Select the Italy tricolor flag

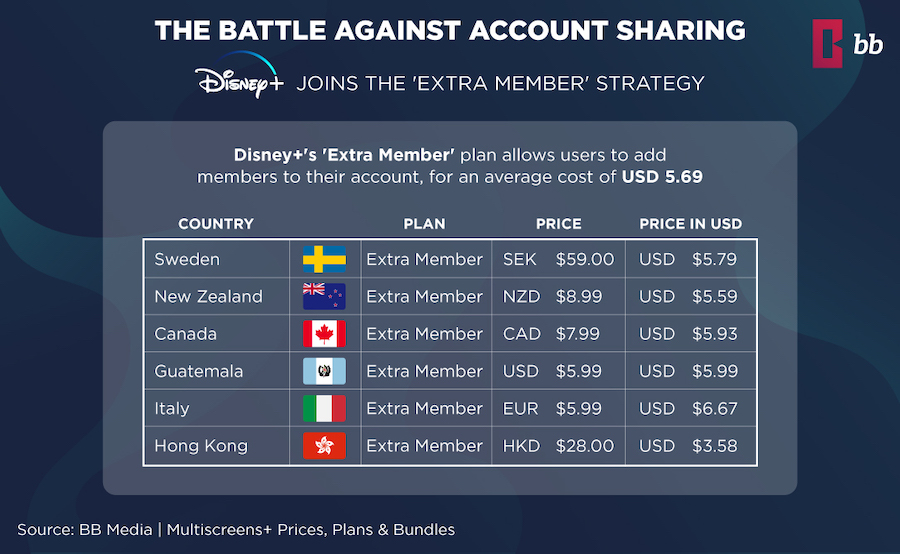pyautogui.click(x=324, y=408)
